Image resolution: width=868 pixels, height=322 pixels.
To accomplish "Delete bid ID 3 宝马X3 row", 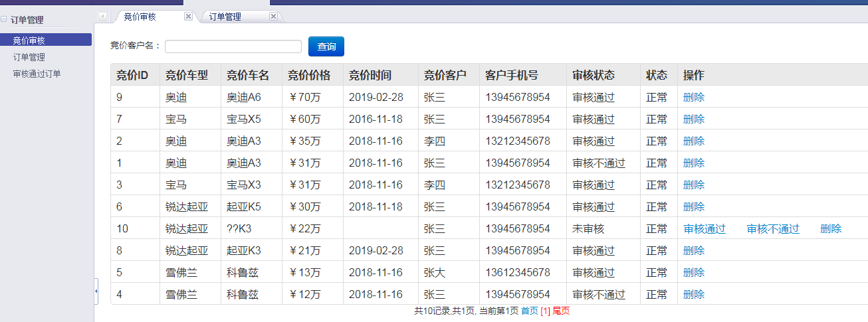I will click(694, 185).
